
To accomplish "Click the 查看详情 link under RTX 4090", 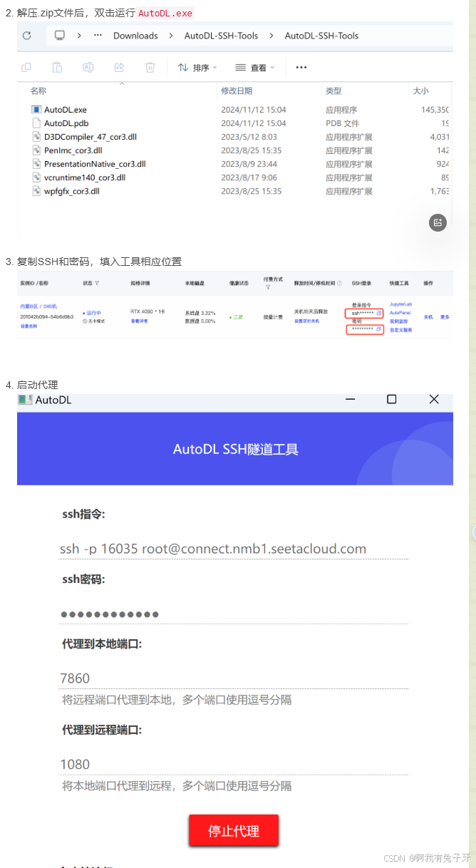I will (x=139, y=321).
